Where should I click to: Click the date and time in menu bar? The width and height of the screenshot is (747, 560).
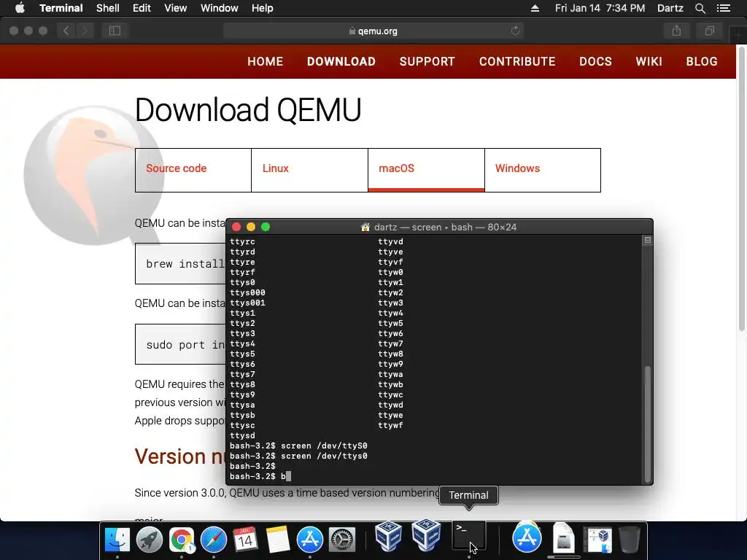[600, 8]
